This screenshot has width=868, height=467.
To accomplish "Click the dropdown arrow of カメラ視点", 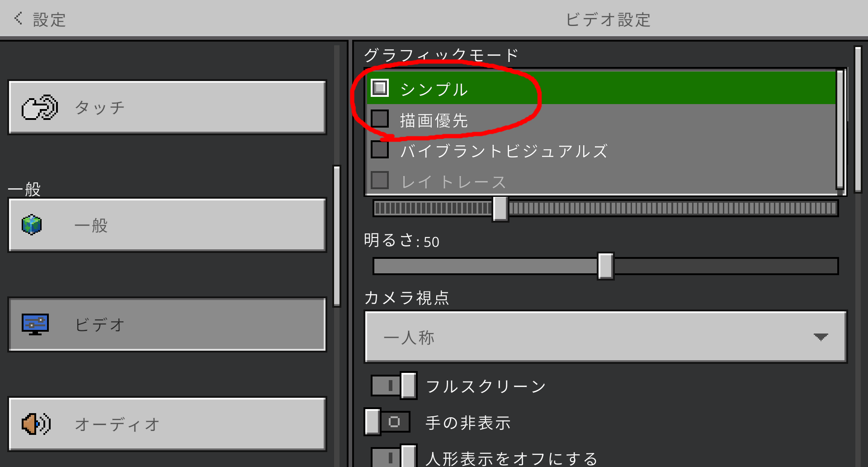I will [x=821, y=337].
